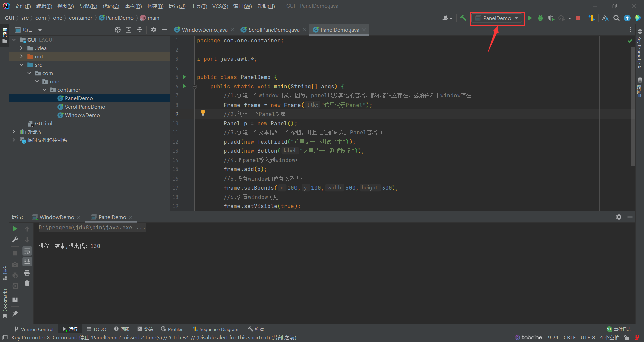Open Search Everywhere with the magnifier icon
This screenshot has width=644, height=342.
point(616,18)
